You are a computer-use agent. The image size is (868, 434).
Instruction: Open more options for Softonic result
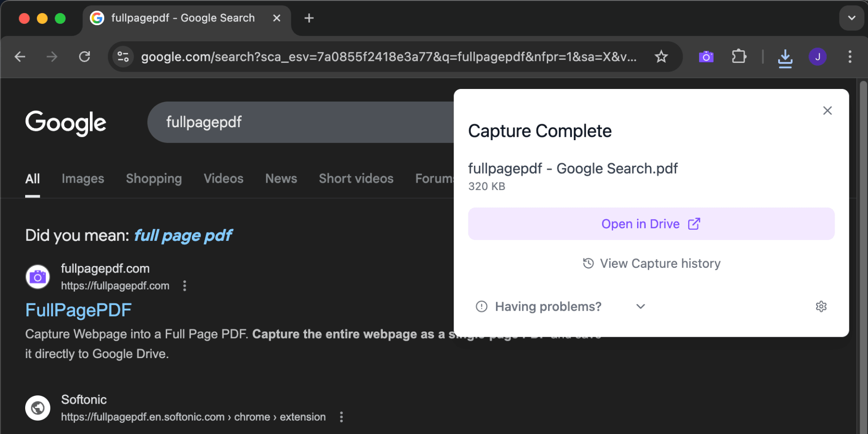coord(342,417)
